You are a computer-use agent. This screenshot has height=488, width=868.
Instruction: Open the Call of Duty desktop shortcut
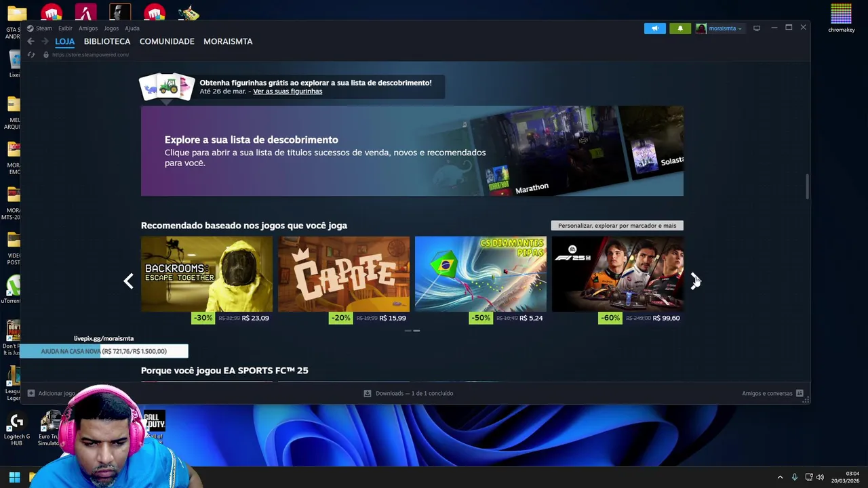[x=155, y=426]
